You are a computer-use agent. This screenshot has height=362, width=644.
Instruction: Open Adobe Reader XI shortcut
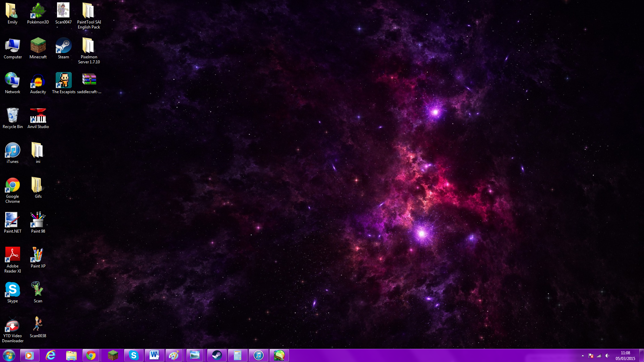point(12,260)
